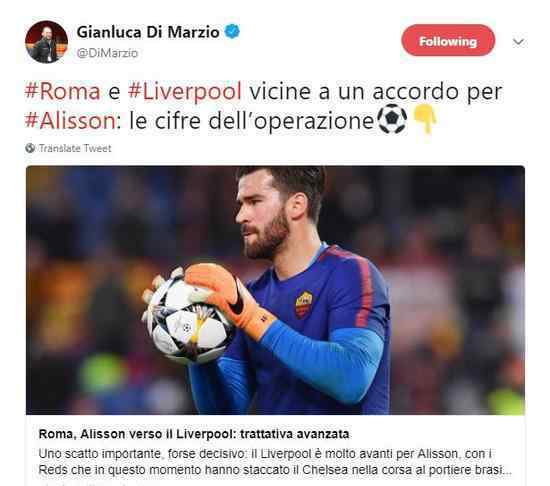Click the globe icon beside Translate Tweet
Image resolution: width=550 pixels, height=486 pixels.
[x=30, y=148]
